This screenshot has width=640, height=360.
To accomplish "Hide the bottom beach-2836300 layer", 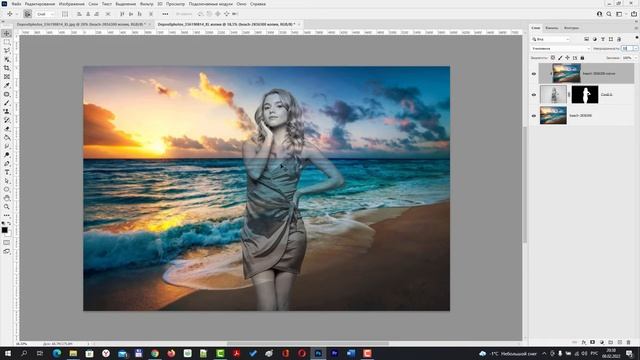I will pyautogui.click(x=534, y=116).
